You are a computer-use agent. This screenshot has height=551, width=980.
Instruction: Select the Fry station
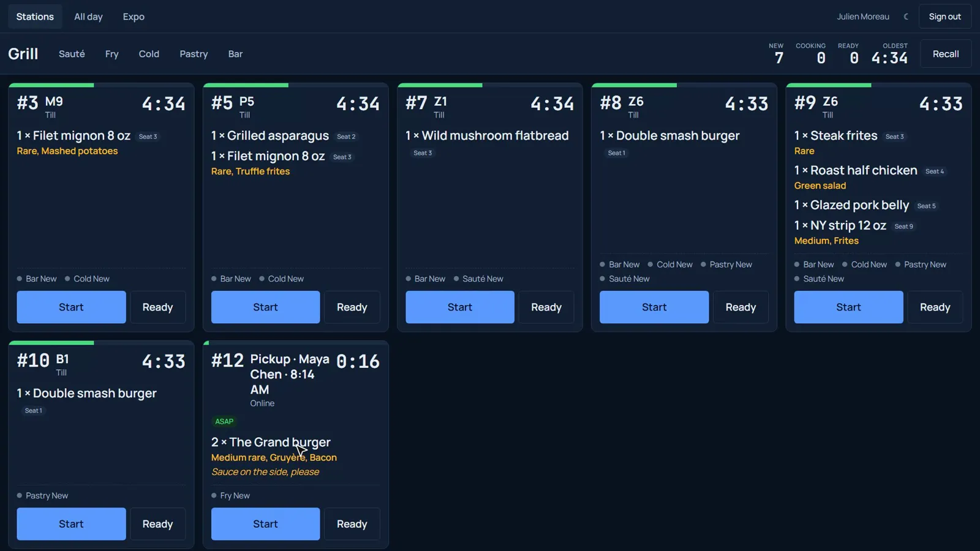111,54
